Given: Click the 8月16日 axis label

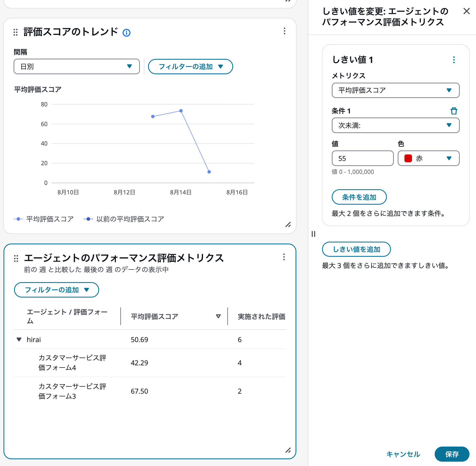Looking at the screenshot, I should pos(237,192).
